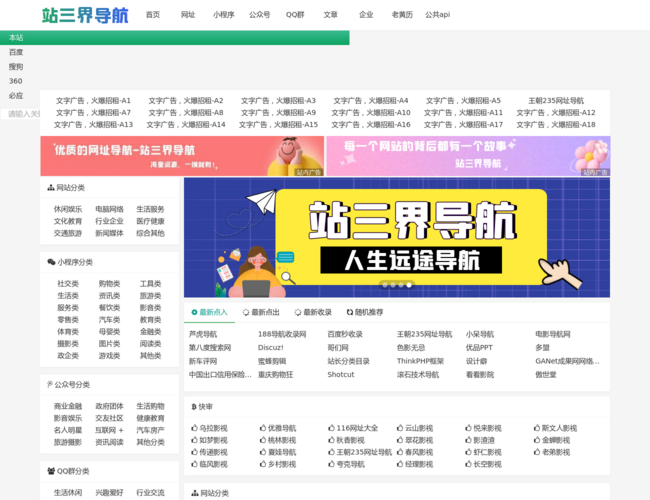Viewport: 650px width, 500px height.
Task: Click the red 优质的网址导航 banner
Action: 182,156
